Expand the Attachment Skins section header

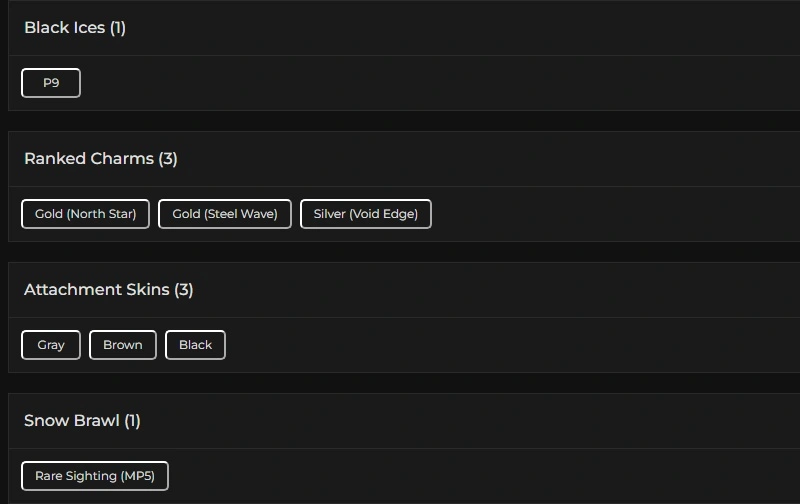[98, 290]
